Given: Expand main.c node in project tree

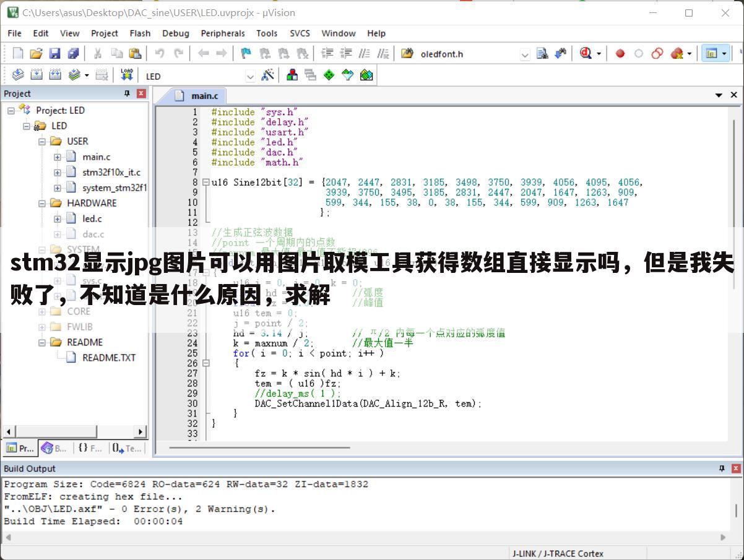Looking at the screenshot, I should (x=58, y=157).
